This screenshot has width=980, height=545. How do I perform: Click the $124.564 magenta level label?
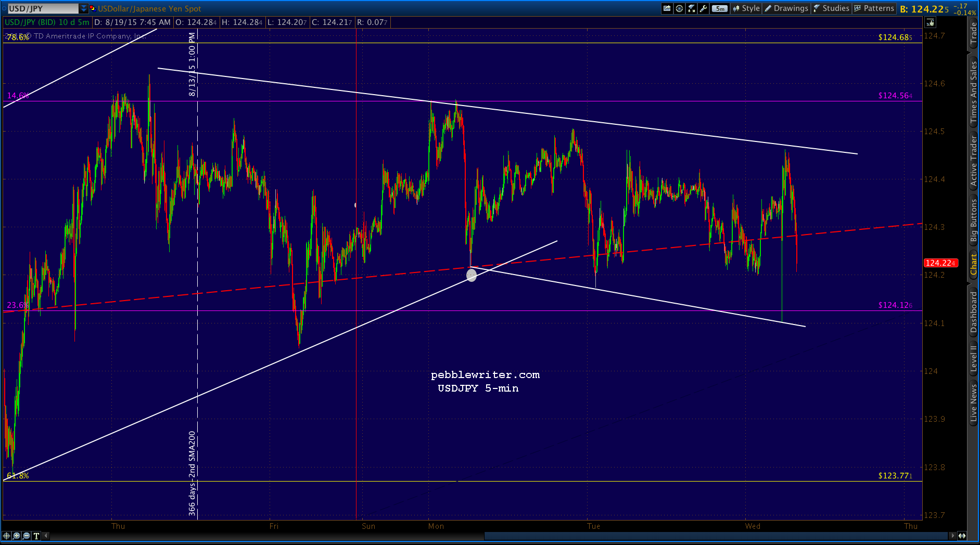coord(895,96)
